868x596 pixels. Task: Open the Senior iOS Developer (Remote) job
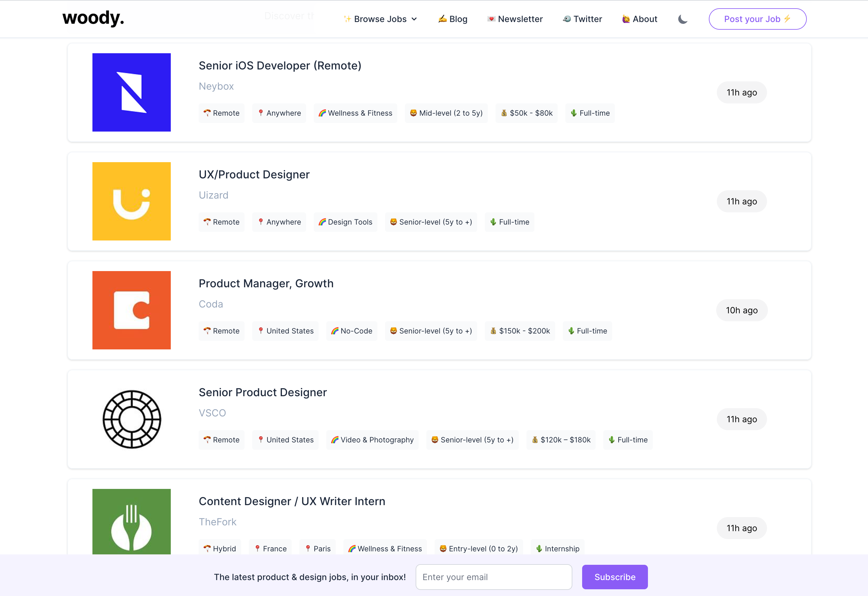tap(280, 66)
